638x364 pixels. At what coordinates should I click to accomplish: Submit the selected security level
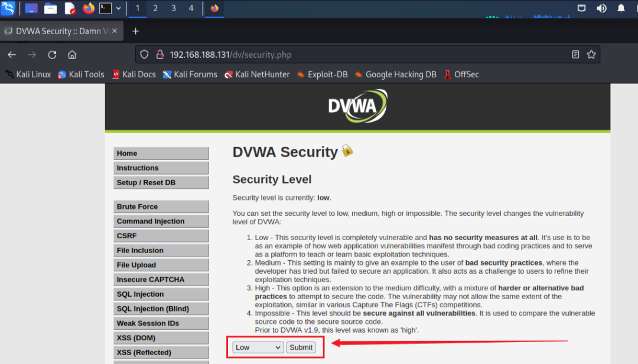coord(301,347)
